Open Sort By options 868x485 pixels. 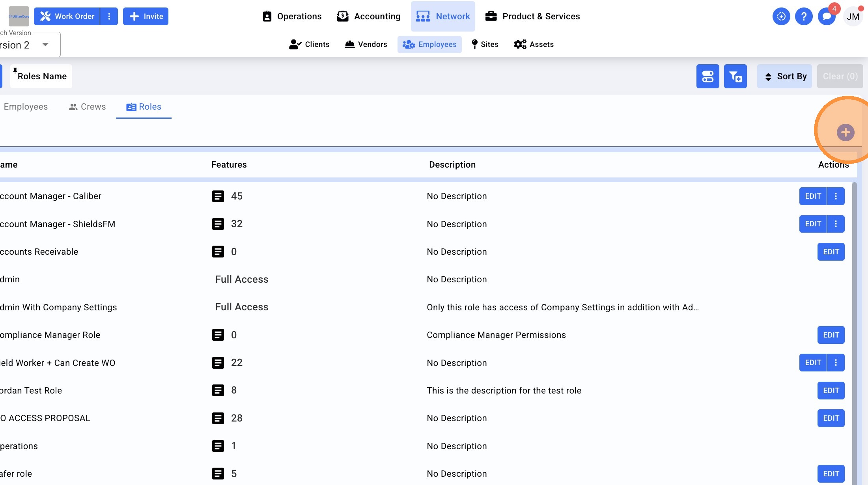784,76
